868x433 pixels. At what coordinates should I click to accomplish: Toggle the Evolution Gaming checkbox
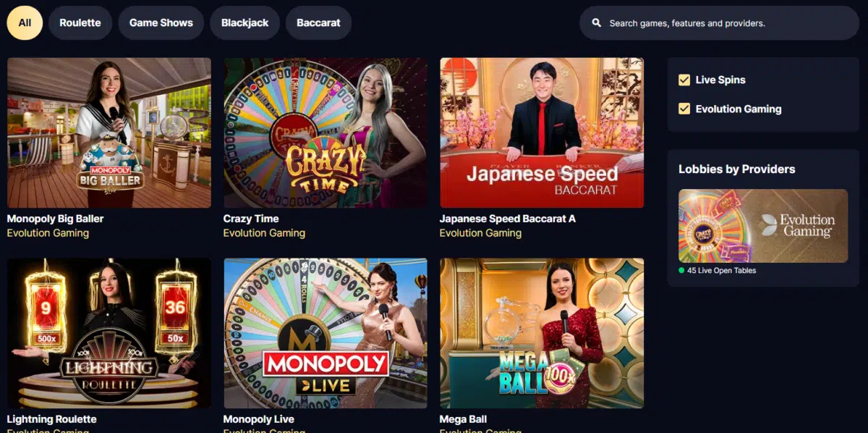click(x=684, y=109)
